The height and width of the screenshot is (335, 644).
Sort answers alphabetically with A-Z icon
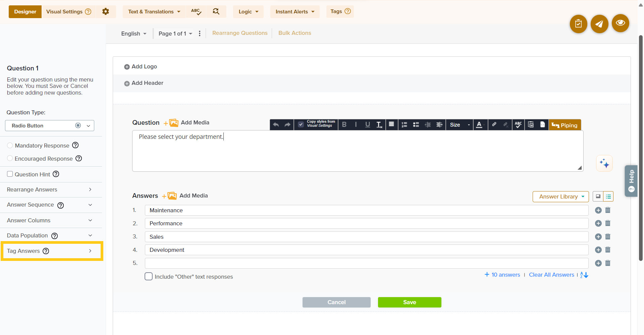584,275
